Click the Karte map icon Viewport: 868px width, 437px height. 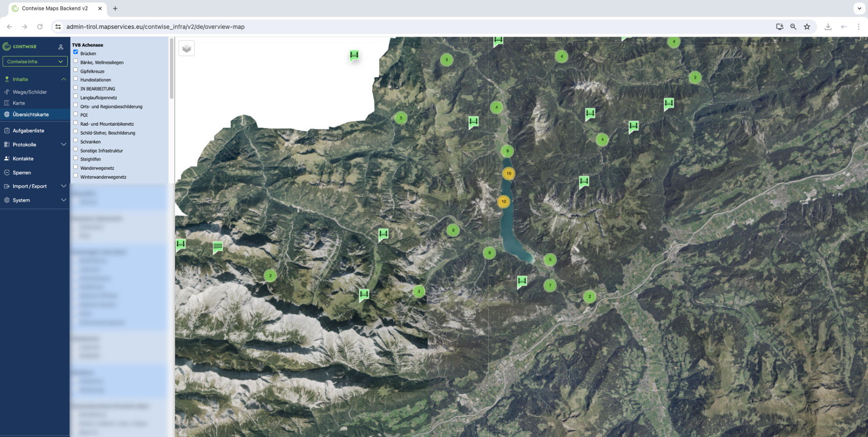pos(7,103)
